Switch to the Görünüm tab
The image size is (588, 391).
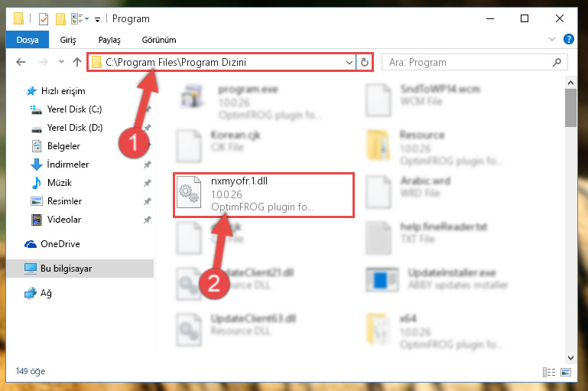pos(159,40)
